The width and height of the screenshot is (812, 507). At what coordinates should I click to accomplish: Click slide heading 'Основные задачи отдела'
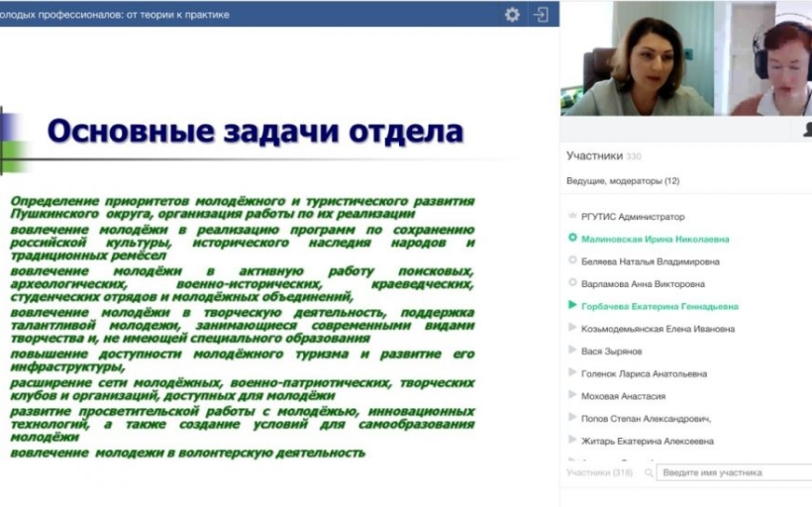click(255, 131)
